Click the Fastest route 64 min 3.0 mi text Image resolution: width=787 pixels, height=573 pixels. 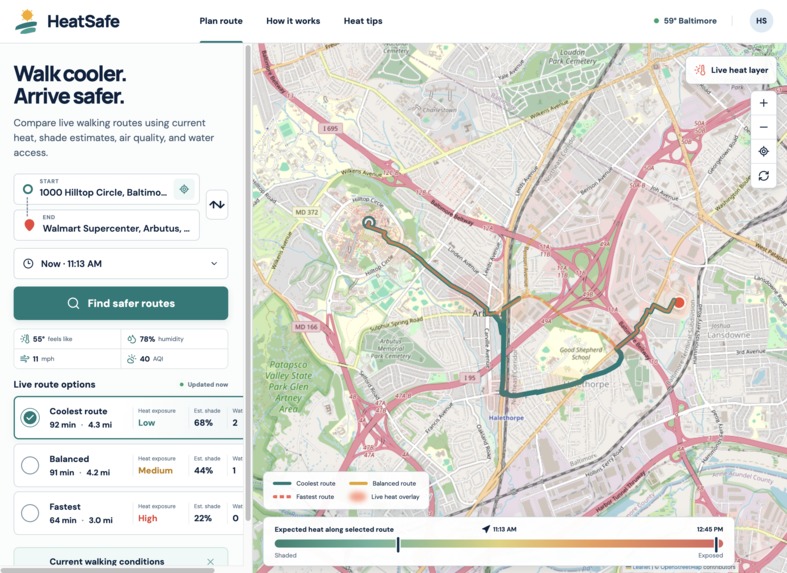(x=81, y=520)
